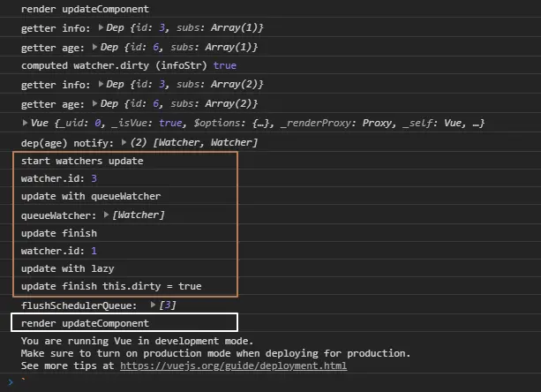Expand the Vue {_uid: 0} object
This screenshot has height=392, width=541.
[25, 123]
